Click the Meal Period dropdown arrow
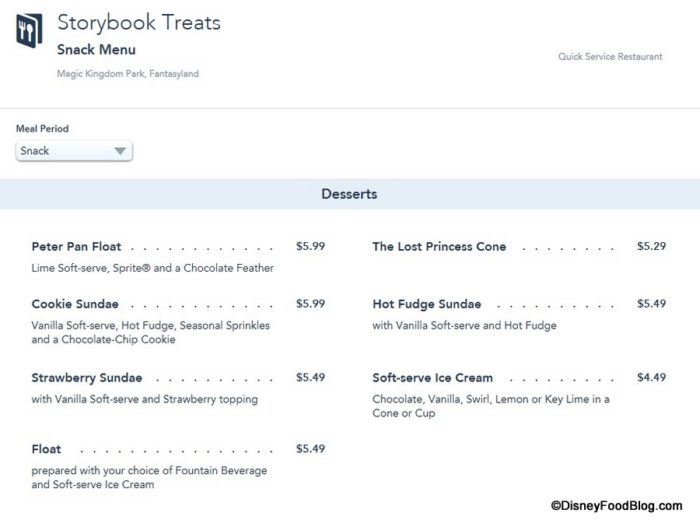Screen dimensions: 700x527 coord(120,151)
